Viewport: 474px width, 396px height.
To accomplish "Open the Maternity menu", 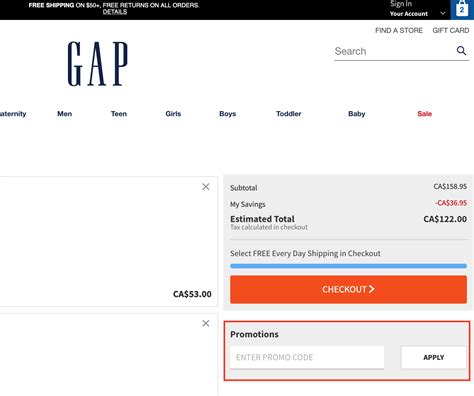I will (13, 114).
